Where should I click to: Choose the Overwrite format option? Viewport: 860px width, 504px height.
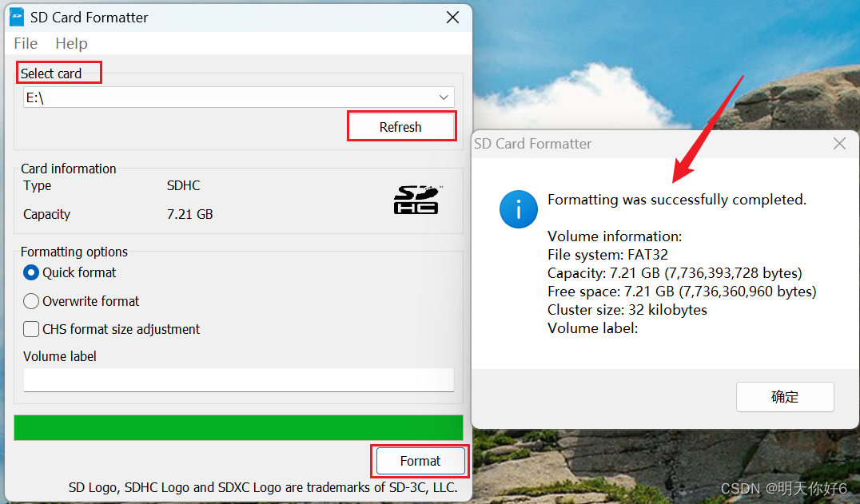pyautogui.click(x=30, y=301)
